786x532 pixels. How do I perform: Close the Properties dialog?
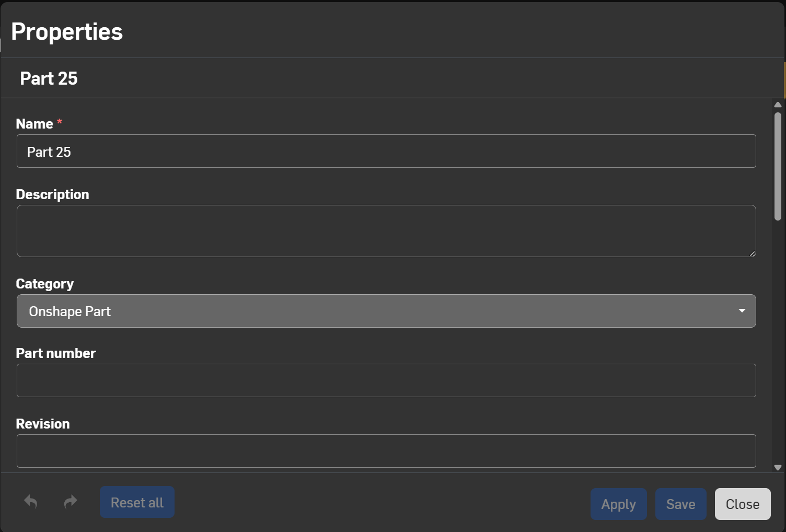[742, 504]
